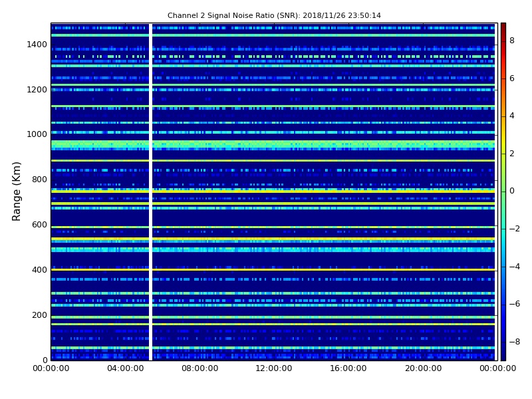Click the 200 range tick label
The height and width of the screenshot is (399, 532).
tap(39, 315)
